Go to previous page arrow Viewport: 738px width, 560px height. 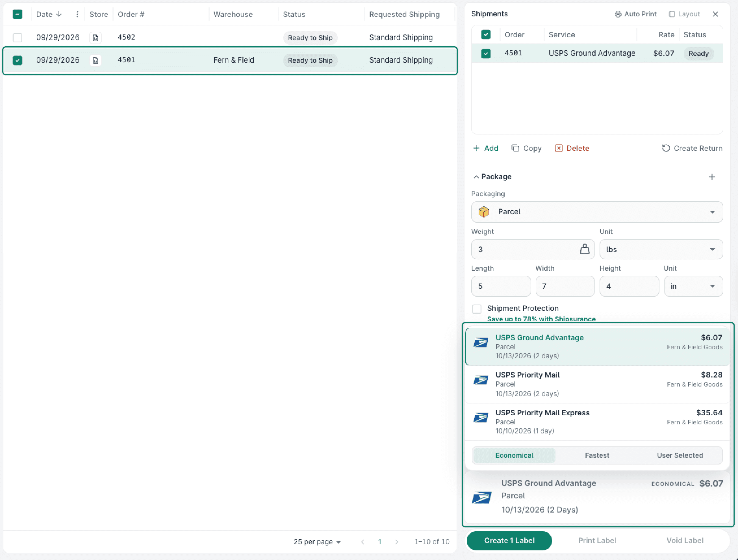(363, 542)
